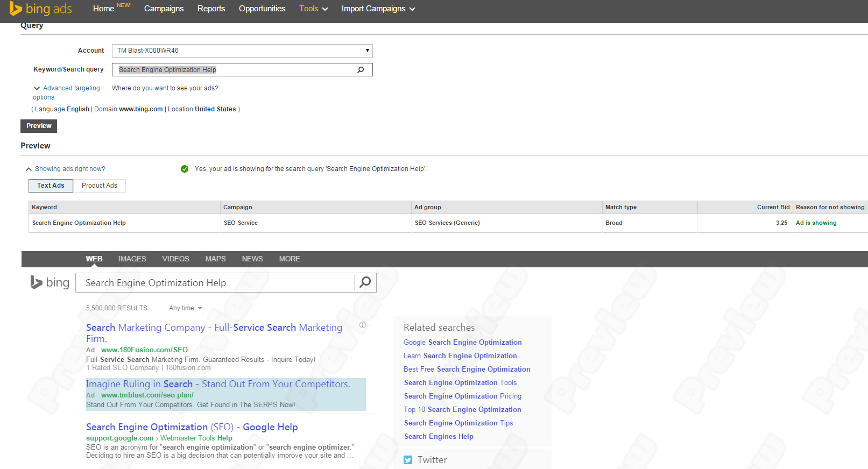Open the Reports menu
The width and height of the screenshot is (868, 469).
pyautogui.click(x=211, y=9)
